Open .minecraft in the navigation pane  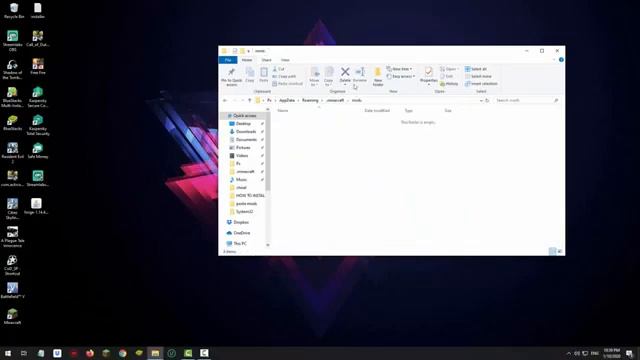click(245, 171)
